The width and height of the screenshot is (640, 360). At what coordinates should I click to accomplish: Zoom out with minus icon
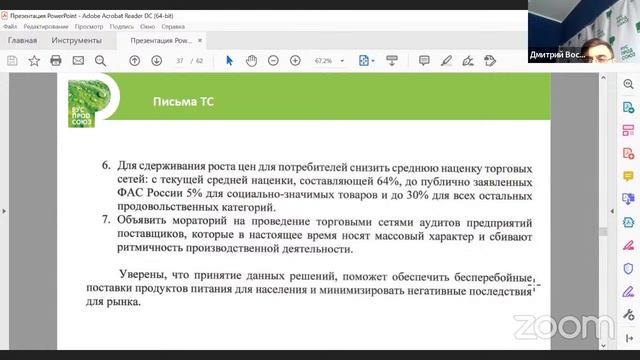click(273, 61)
